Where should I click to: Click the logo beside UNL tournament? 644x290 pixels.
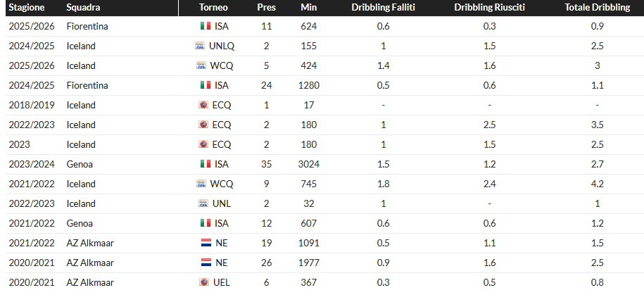205,203
